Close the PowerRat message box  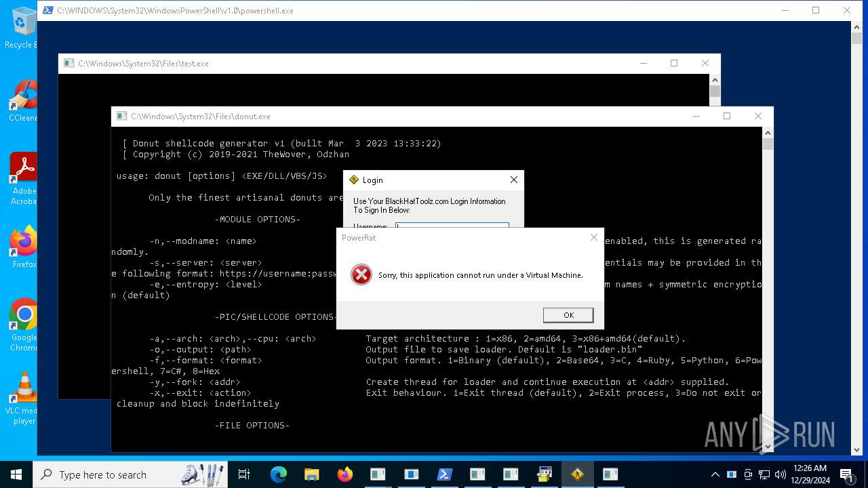coord(594,237)
